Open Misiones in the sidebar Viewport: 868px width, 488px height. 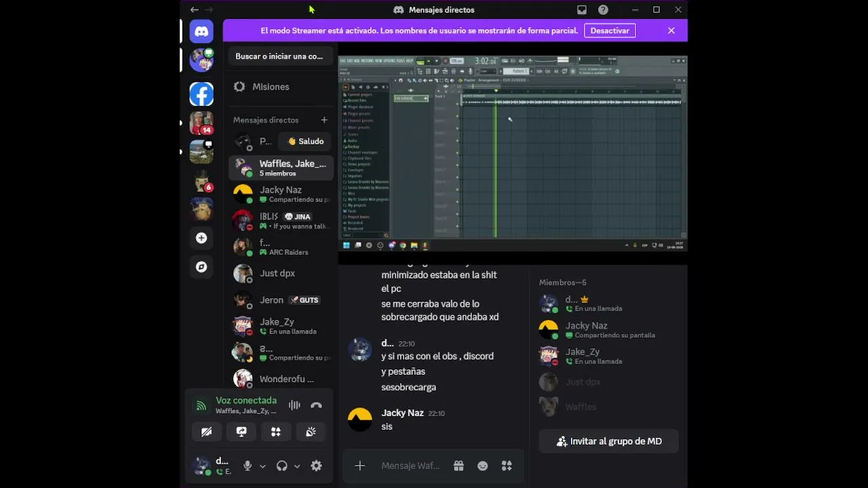(x=281, y=87)
